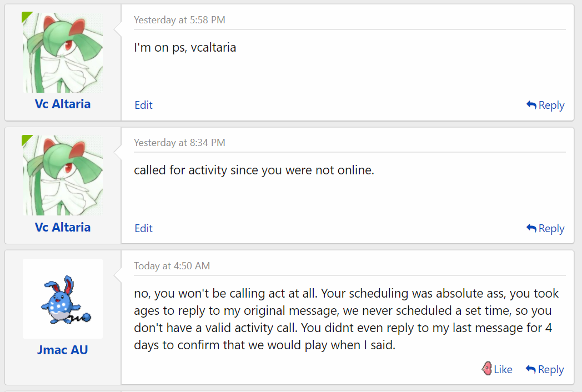
Task: Click the "Yesterday at 5:58 PM" timestamp
Action: point(179,20)
